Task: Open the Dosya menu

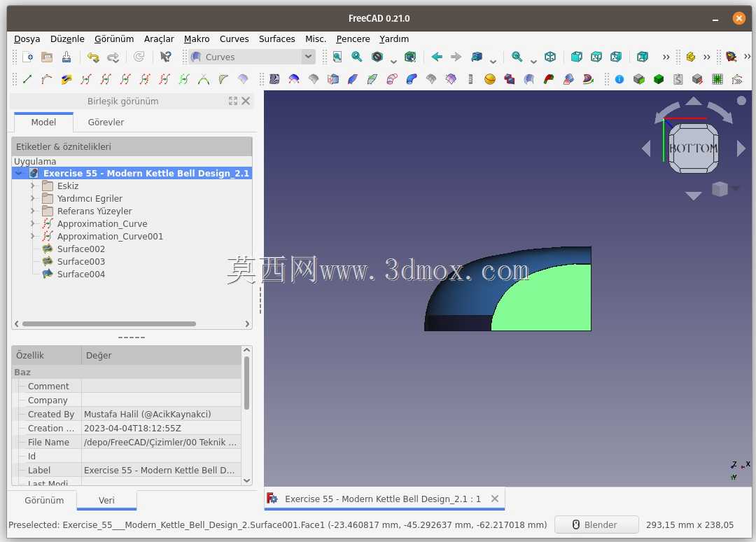Action: pyautogui.click(x=27, y=39)
